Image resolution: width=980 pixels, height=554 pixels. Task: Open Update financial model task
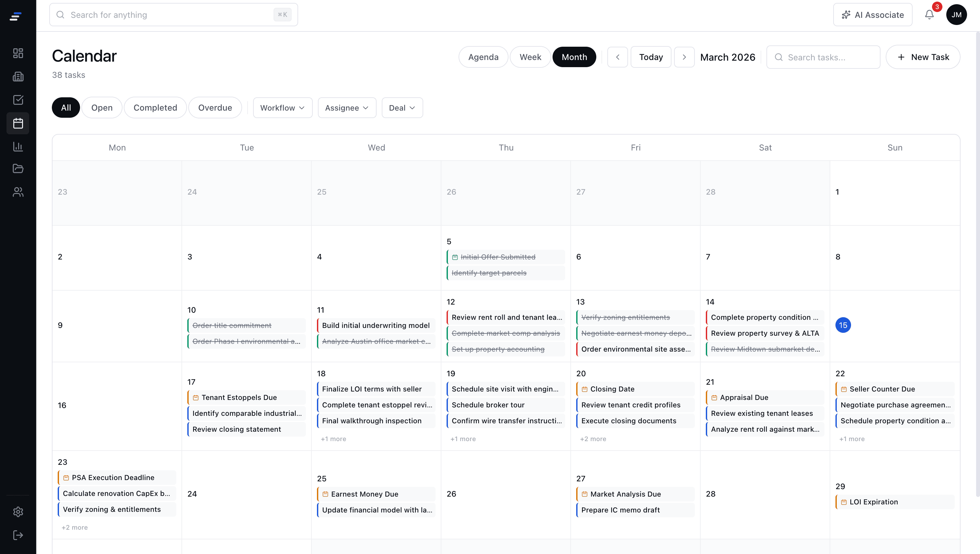pyautogui.click(x=376, y=510)
